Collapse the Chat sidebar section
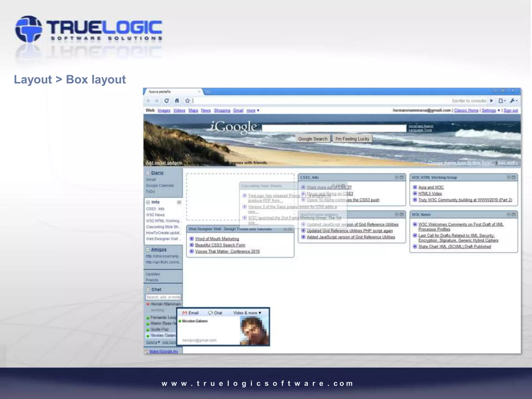The width and height of the screenshot is (532, 399). [148, 290]
